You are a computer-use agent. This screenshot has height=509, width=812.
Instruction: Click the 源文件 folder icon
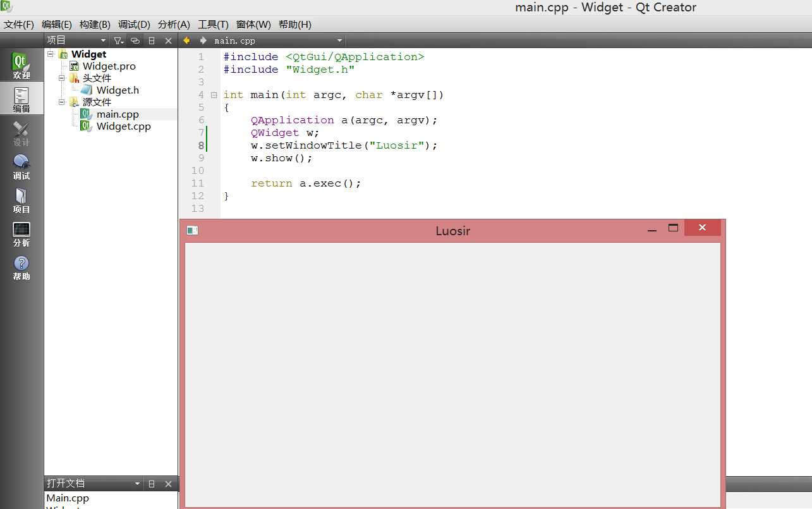point(75,102)
